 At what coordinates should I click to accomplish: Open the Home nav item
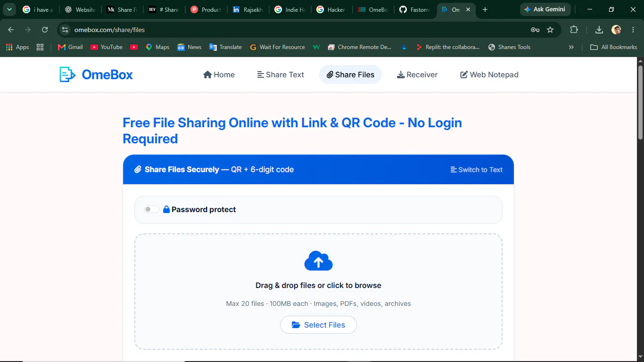click(219, 74)
